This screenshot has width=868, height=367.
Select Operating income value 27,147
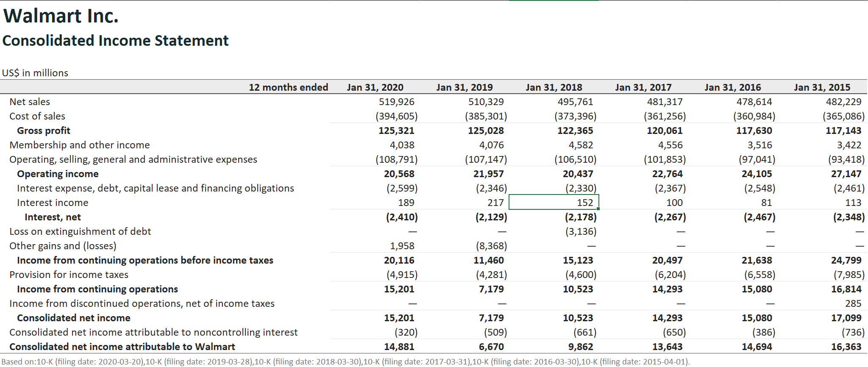(x=846, y=174)
